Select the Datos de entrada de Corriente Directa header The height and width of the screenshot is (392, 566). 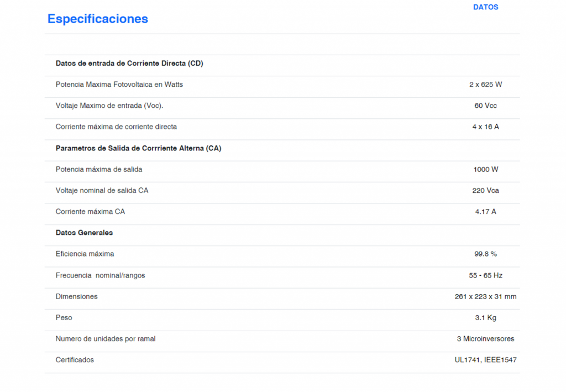[129, 64]
